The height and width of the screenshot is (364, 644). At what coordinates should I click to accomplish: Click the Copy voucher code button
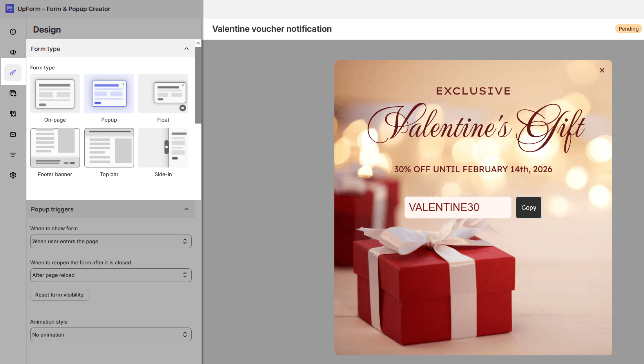pyautogui.click(x=529, y=207)
